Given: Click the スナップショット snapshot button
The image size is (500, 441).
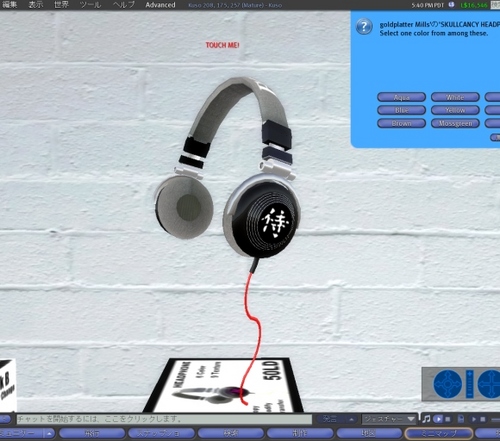Looking at the screenshot, I should (x=161, y=433).
